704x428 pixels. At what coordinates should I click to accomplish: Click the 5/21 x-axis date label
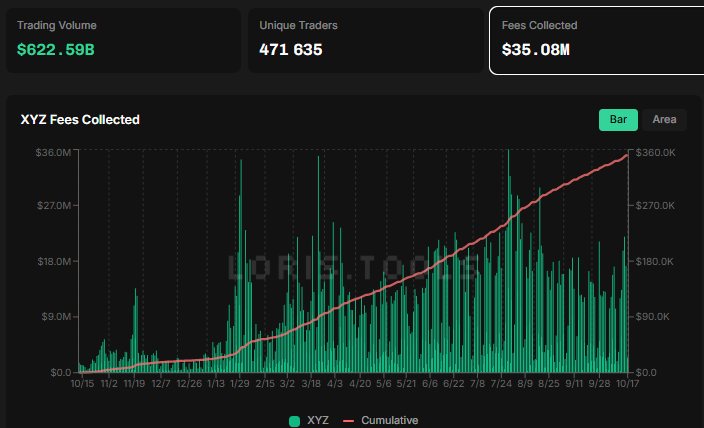406,384
